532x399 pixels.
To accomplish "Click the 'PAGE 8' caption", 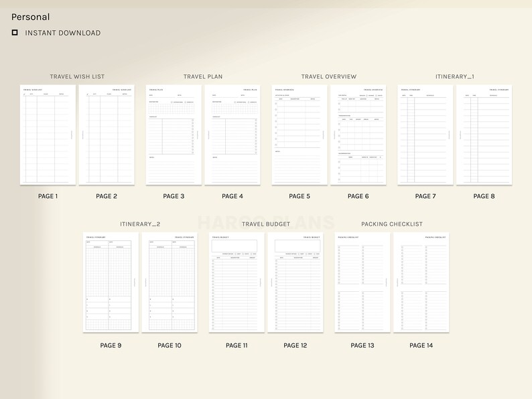I will pyautogui.click(x=484, y=196).
